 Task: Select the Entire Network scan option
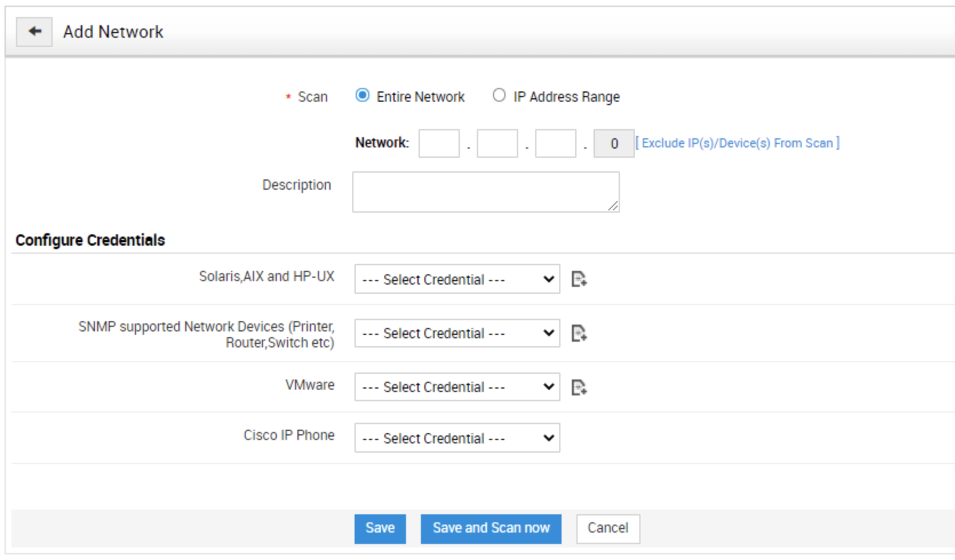362,95
